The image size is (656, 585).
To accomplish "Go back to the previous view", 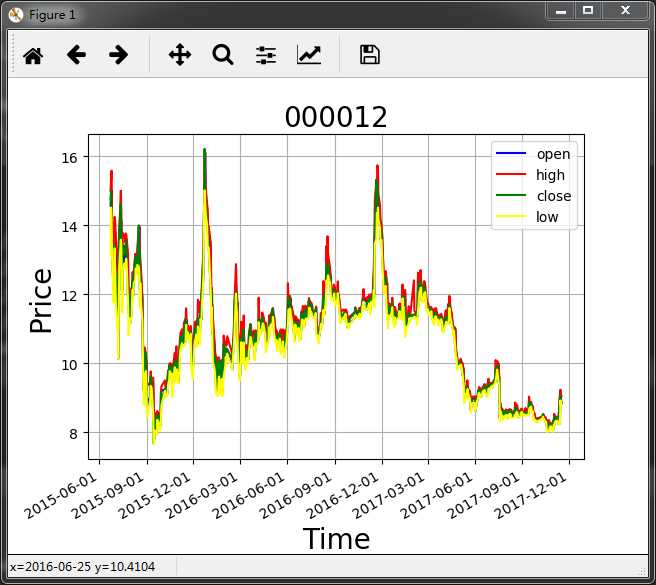I will point(76,55).
